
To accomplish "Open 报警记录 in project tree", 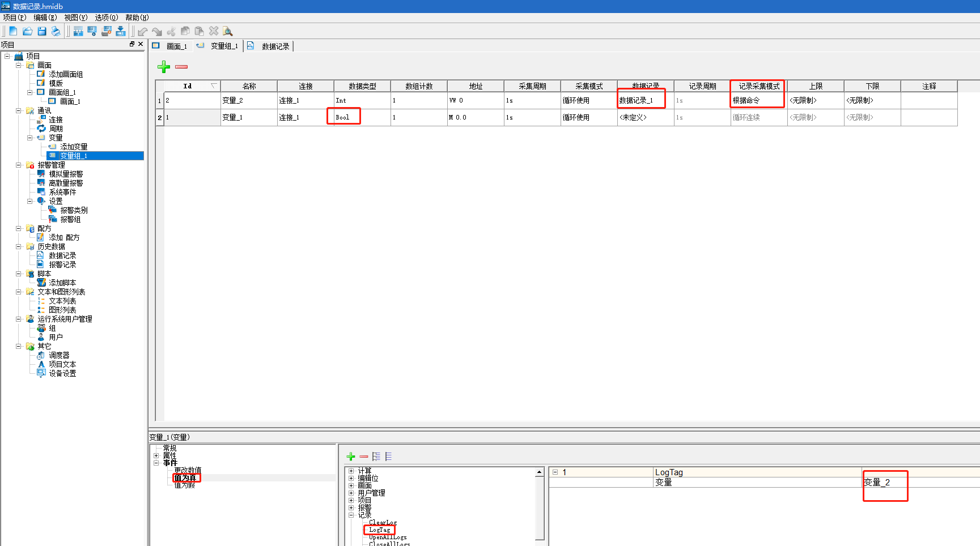I will 62,265.
